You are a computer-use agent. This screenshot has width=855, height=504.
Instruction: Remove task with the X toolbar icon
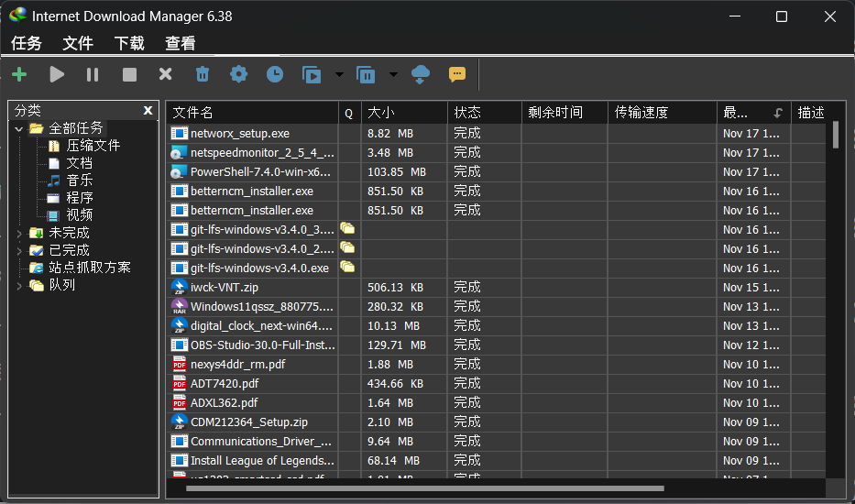point(165,73)
